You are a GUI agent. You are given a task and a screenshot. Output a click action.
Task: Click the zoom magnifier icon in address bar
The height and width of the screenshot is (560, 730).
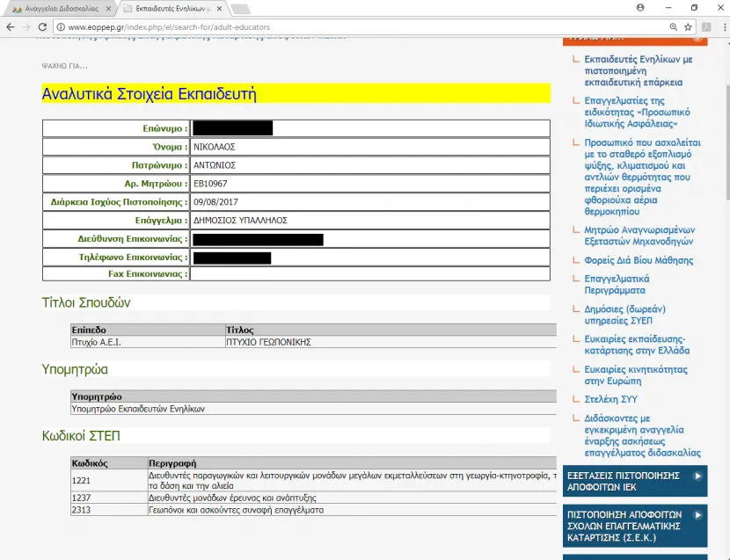coord(673,27)
